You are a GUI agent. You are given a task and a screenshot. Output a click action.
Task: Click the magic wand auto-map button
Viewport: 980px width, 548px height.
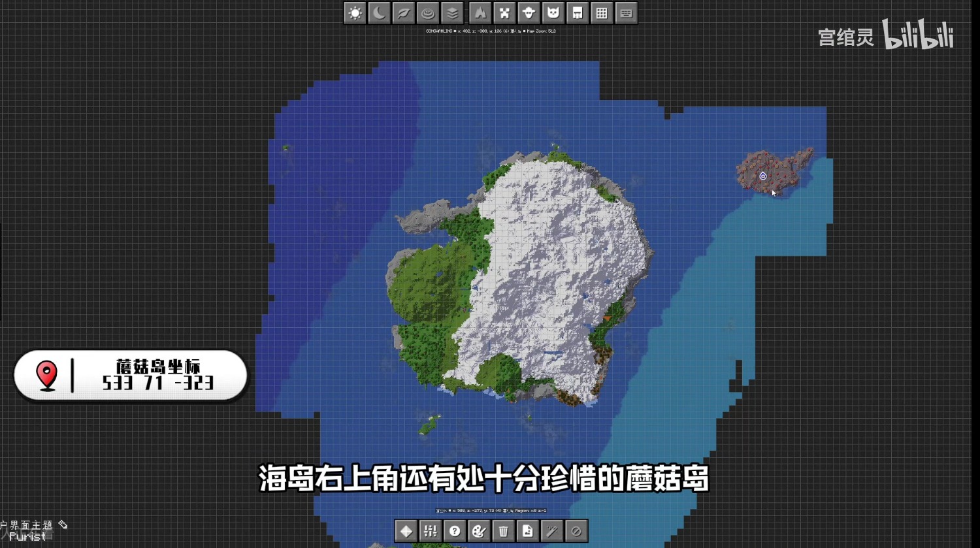551,531
